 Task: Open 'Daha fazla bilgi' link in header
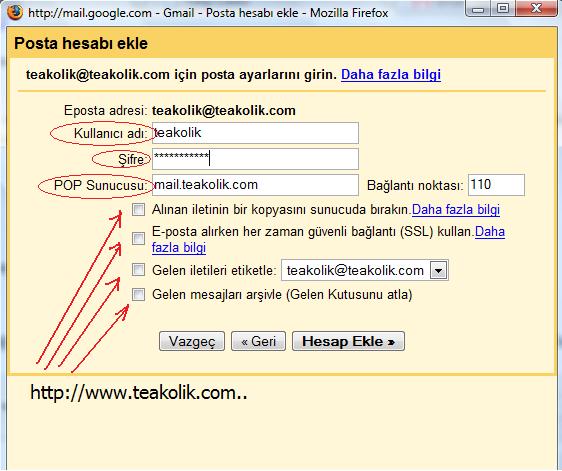pos(391,75)
